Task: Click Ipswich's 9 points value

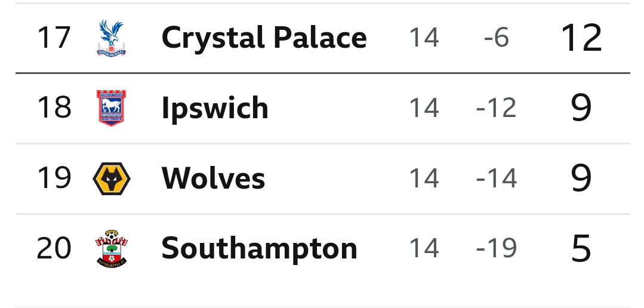Action: 581,108
